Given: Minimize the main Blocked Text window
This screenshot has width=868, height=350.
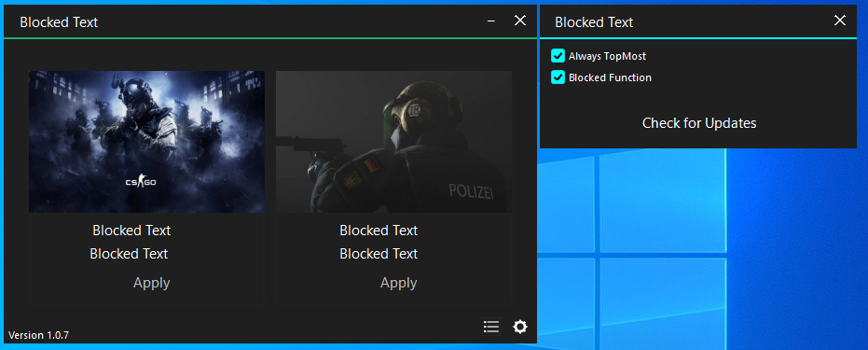Looking at the screenshot, I should coord(491,21).
